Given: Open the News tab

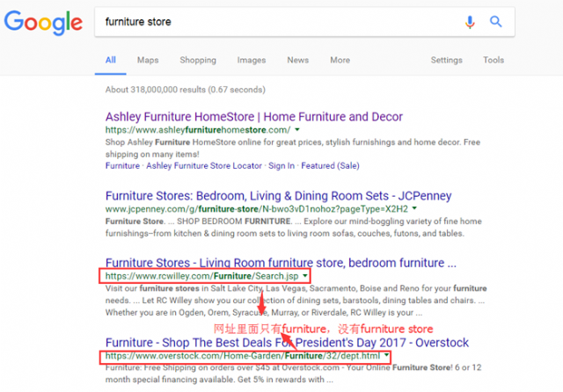Looking at the screenshot, I should point(297,60).
